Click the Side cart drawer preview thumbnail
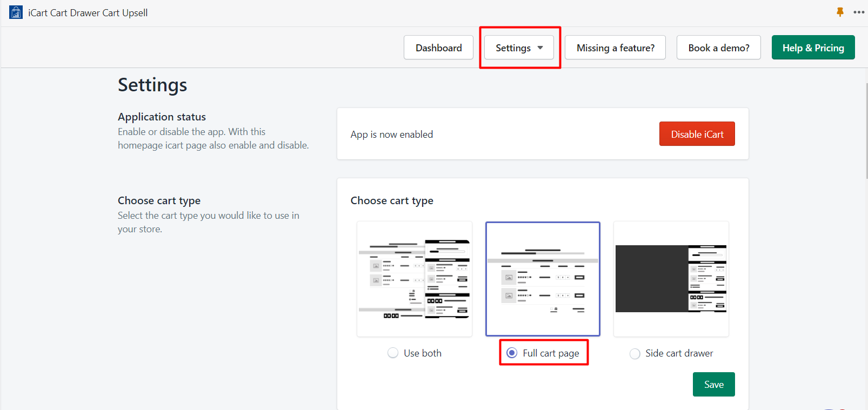Viewport: 868px width, 410px height. click(671, 279)
